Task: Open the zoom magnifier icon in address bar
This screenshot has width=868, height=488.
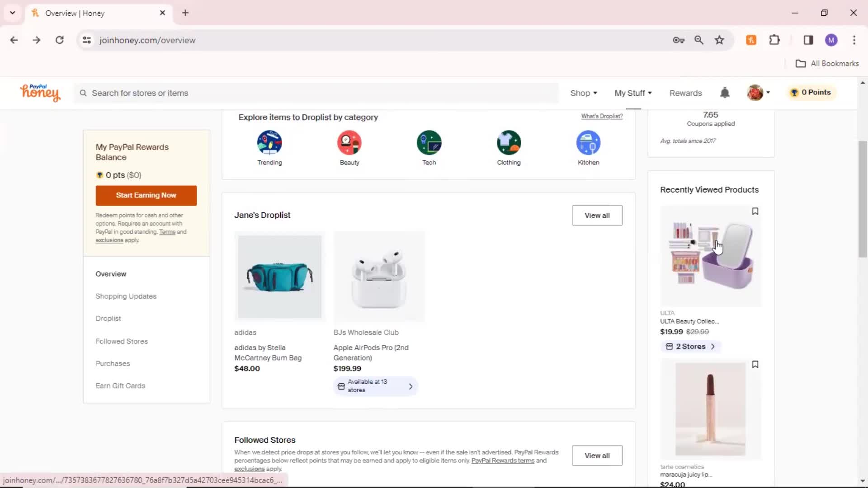Action: point(699,40)
